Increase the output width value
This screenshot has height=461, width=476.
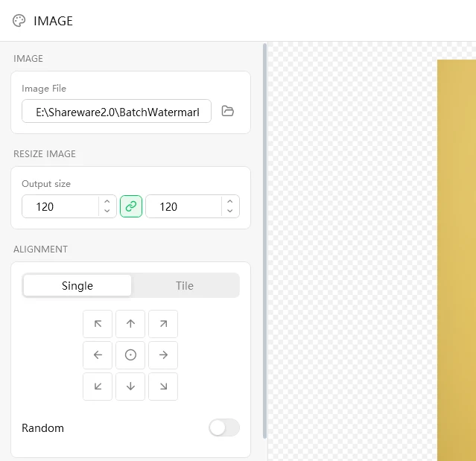pyautogui.click(x=107, y=202)
